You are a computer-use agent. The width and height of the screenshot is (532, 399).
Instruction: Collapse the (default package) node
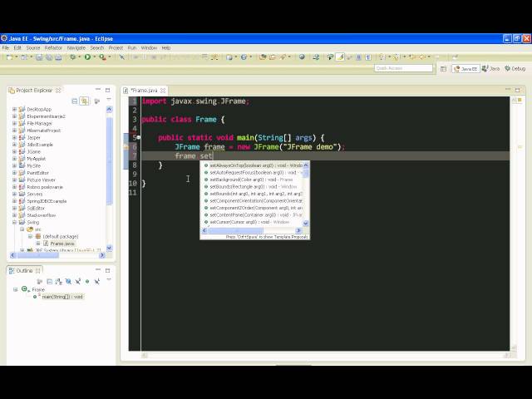click(x=30, y=236)
